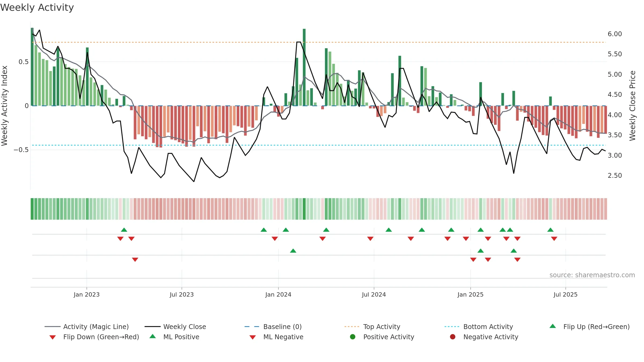Toggle the Flip Up (Red→Green) legend entry
Viewport: 644px width, 362px height.
(590, 327)
